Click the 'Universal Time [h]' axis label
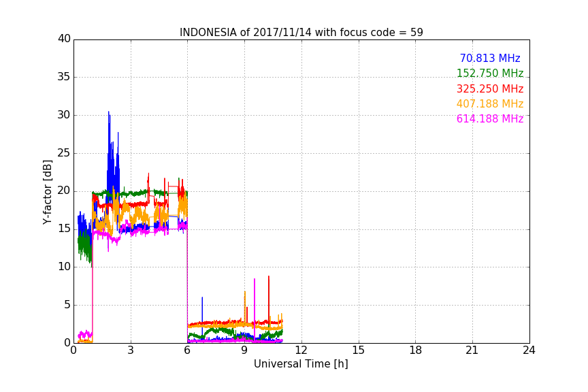The height and width of the screenshot is (392, 588). pos(301,364)
